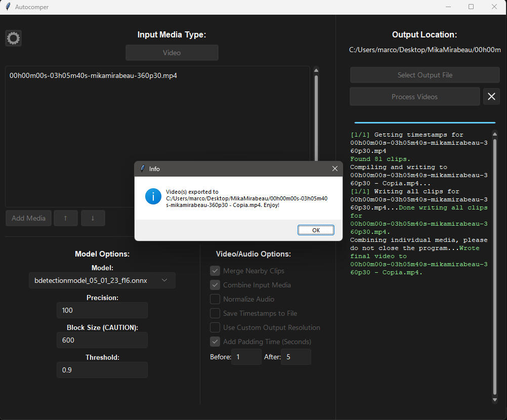Click the circular logo icon top-left
The width and height of the screenshot is (507, 420).
(x=13, y=38)
